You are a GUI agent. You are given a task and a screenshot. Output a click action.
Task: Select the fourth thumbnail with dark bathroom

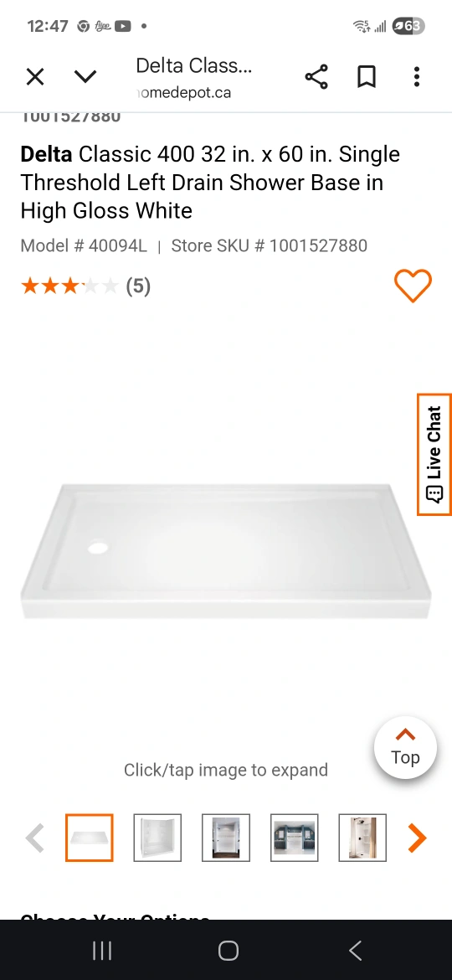(x=294, y=838)
